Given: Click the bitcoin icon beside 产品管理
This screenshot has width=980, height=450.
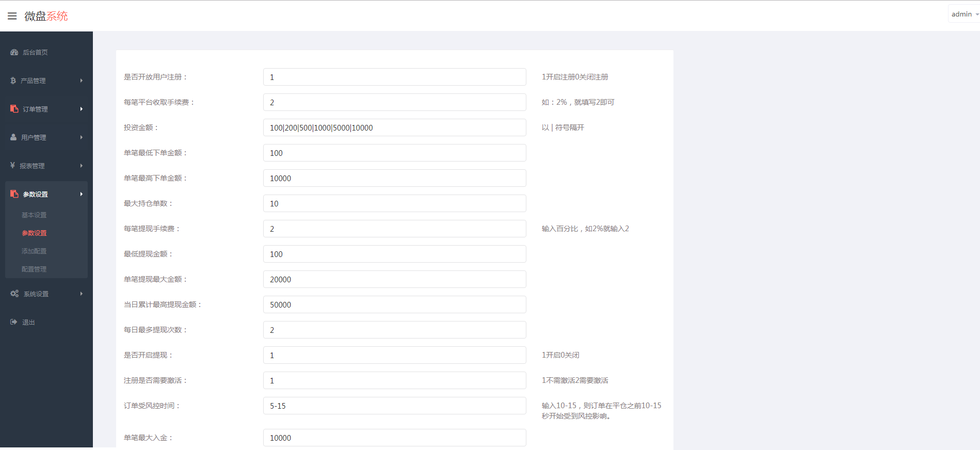Looking at the screenshot, I should pos(13,81).
